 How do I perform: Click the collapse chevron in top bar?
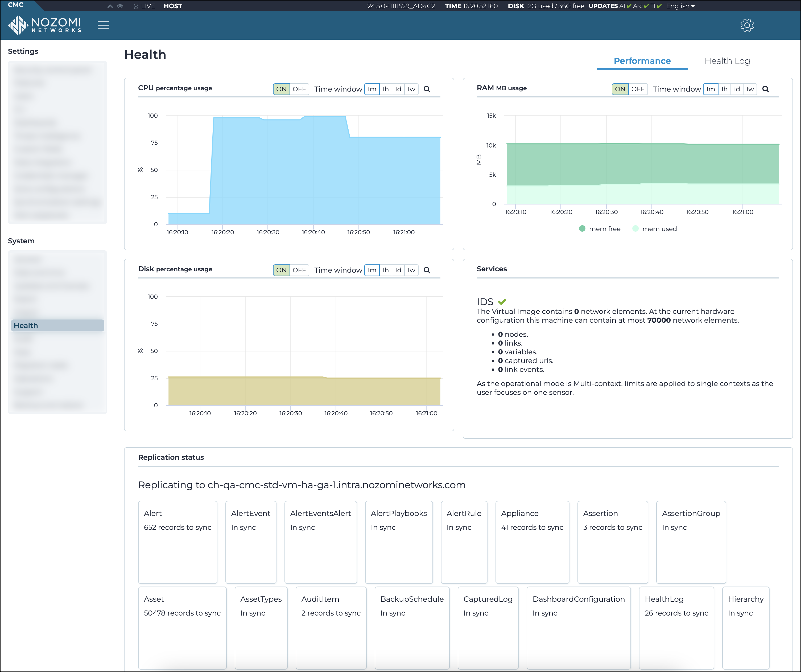[x=110, y=6]
